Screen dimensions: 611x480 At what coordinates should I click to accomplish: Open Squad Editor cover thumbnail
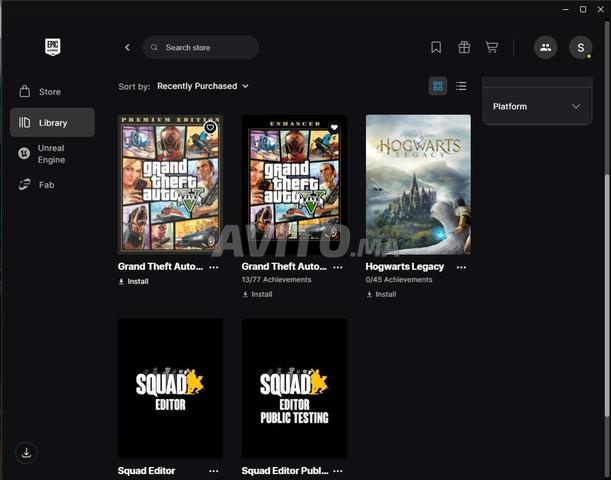(170, 388)
